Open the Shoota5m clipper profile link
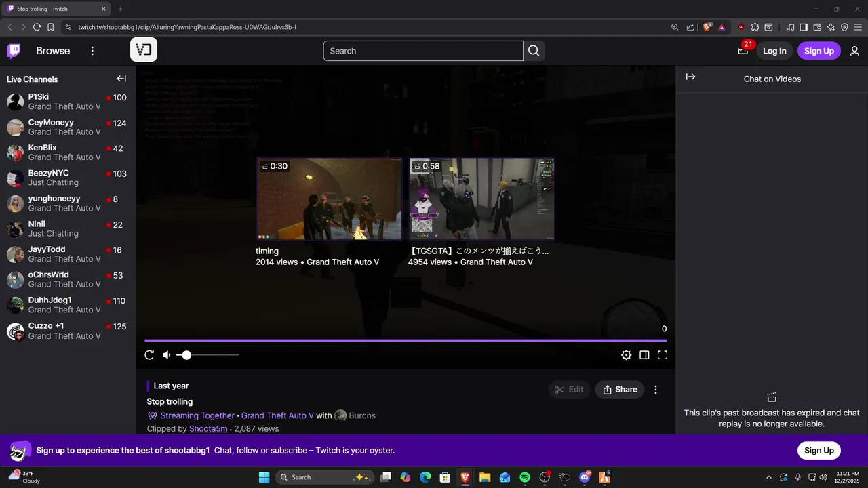The image size is (868, 488). [208, 429]
